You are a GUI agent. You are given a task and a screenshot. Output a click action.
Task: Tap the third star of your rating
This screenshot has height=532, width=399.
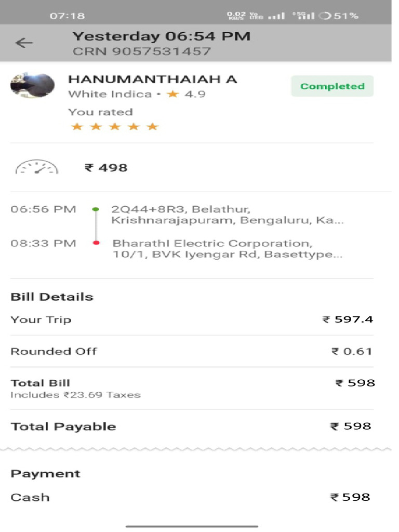[x=115, y=127]
